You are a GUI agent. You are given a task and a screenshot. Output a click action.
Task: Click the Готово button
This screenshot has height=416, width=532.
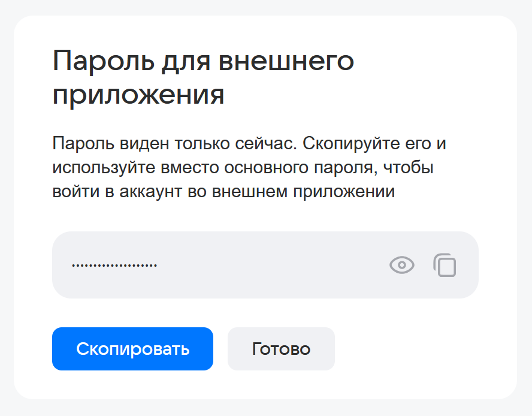[x=281, y=349]
